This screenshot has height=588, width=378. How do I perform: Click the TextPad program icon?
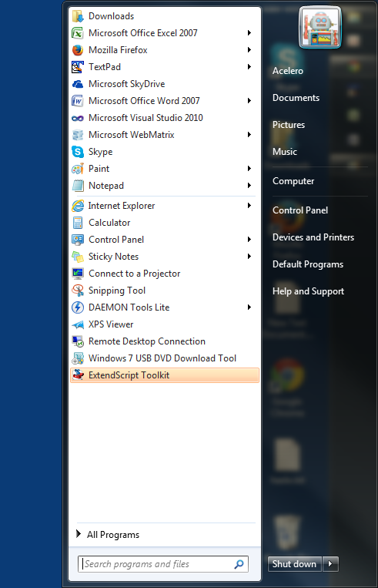pyautogui.click(x=78, y=67)
